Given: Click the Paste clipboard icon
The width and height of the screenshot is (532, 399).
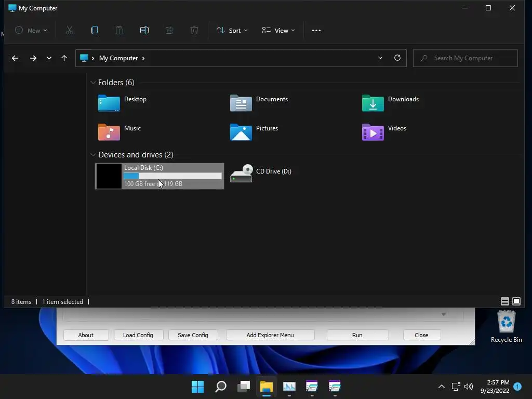Looking at the screenshot, I should tap(119, 30).
